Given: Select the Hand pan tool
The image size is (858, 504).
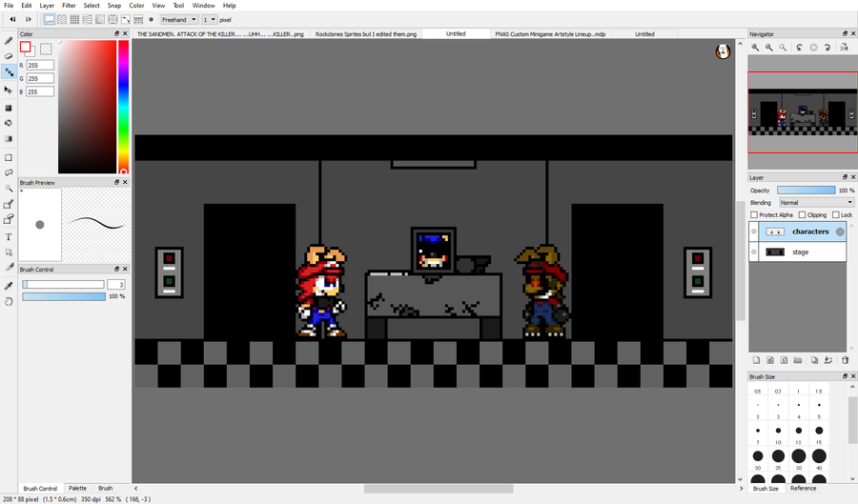Looking at the screenshot, I should coord(9,301).
